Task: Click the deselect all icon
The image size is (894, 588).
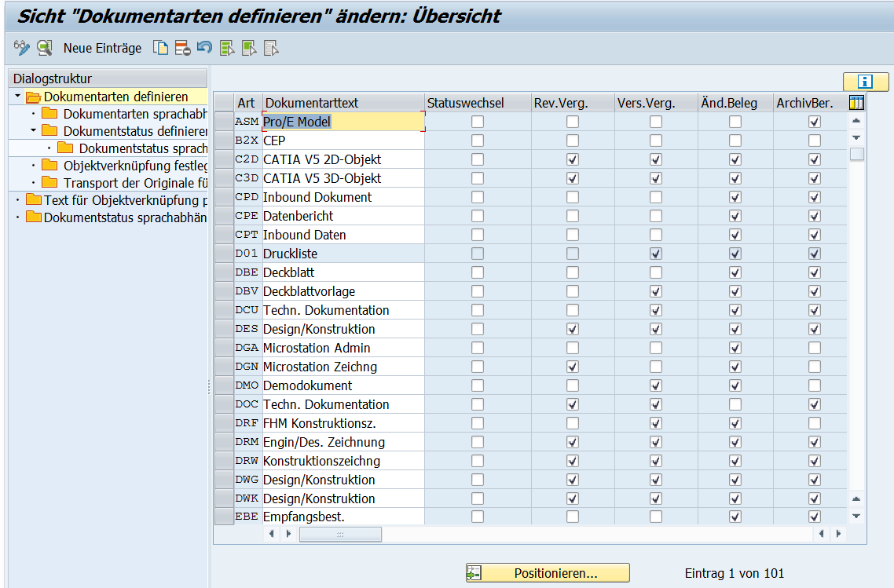Action: (x=271, y=48)
